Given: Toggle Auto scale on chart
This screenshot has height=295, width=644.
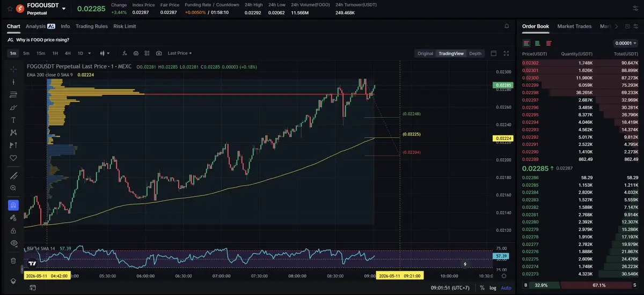Looking at the screenshot, I should [x=506, y=288].
